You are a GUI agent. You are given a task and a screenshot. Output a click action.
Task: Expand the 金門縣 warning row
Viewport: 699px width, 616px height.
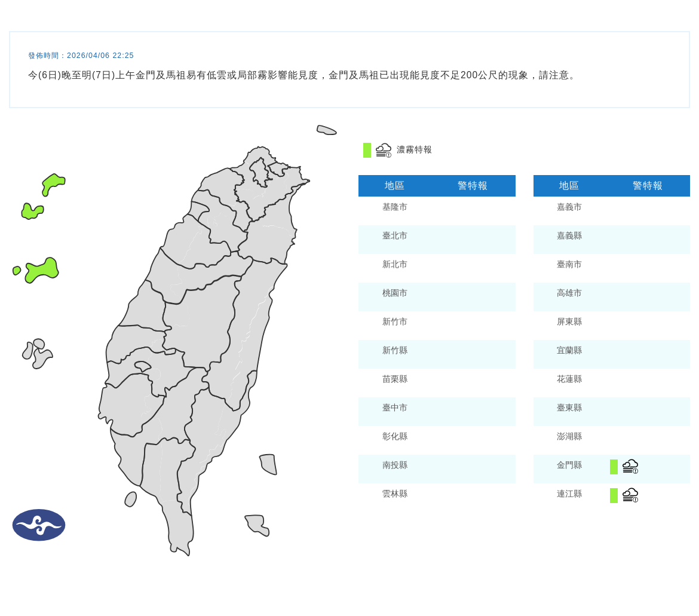tap(568, 465)
